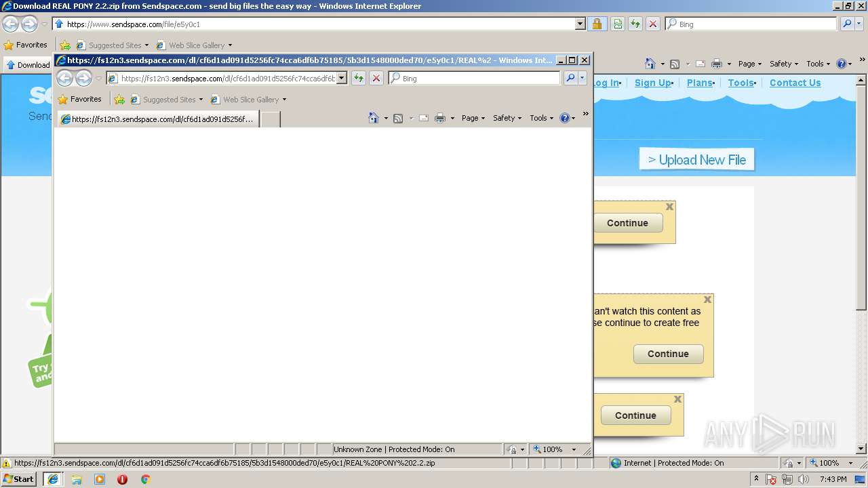Click Help icon in popup command bar

pos(564,118)
